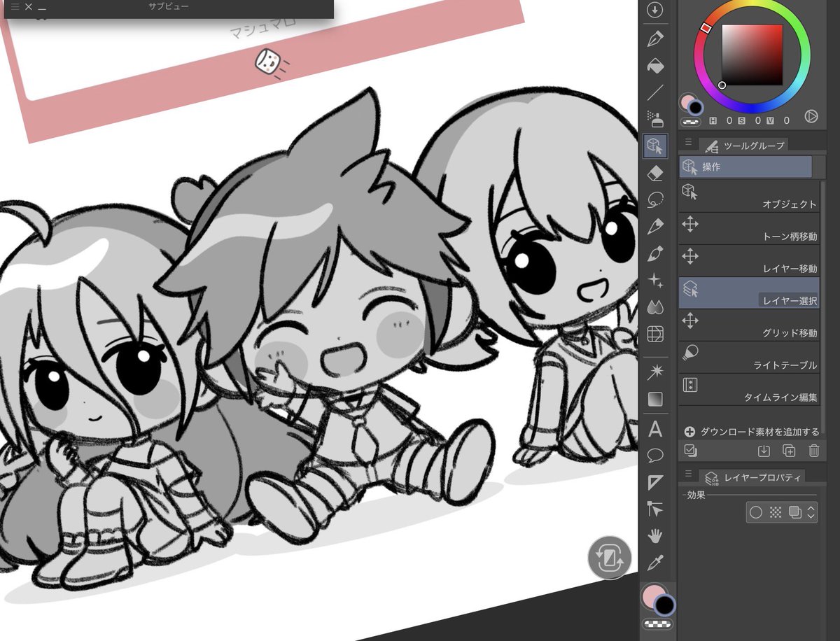
Task: Select the Auto select magic wand tool
Action: tap(655, 371)
